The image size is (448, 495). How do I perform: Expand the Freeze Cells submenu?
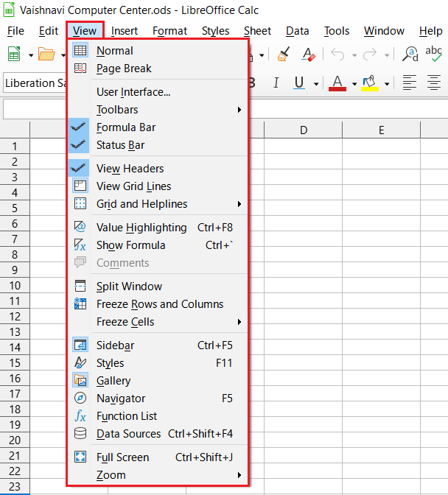[x=158, y=322]
